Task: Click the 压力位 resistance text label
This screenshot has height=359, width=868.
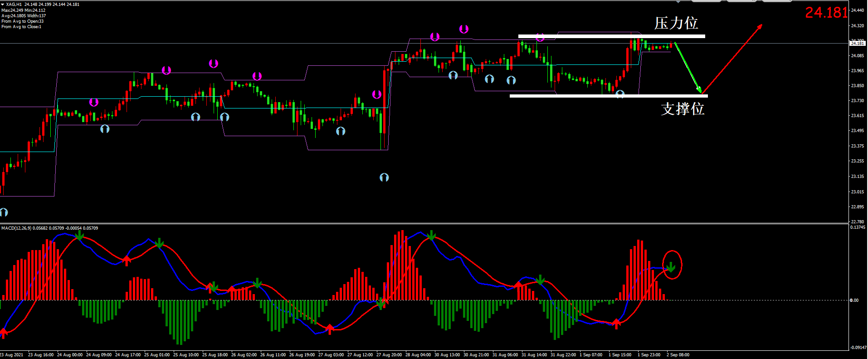Action: pos(676,23)
